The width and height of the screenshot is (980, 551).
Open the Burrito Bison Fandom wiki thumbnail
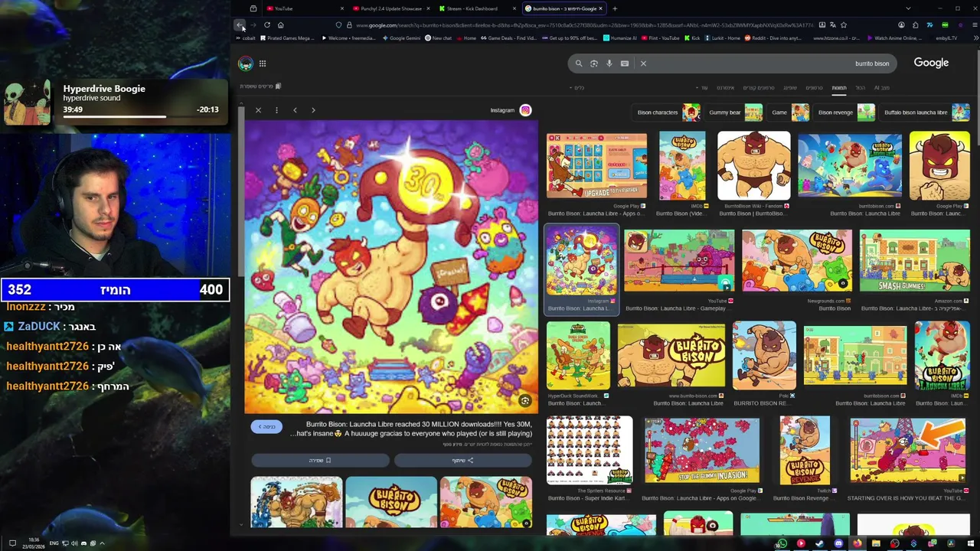point(754,166)
